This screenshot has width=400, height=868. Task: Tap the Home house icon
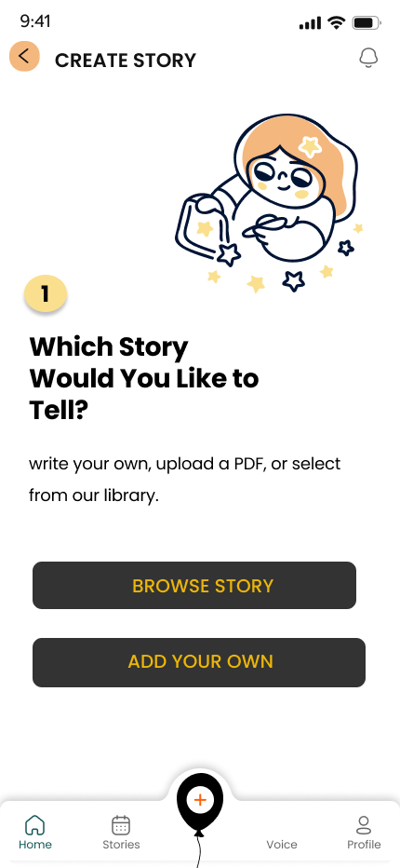pos(34,825)
